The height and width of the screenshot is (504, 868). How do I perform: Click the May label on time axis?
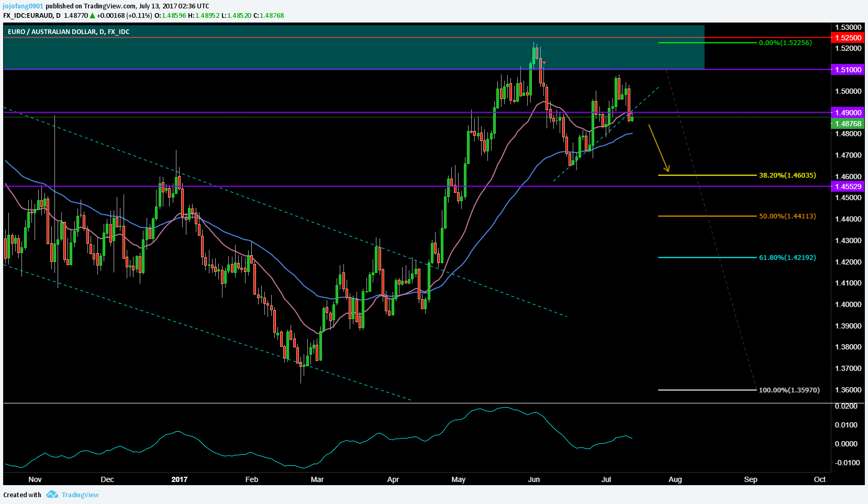click(x=459, y=479)
